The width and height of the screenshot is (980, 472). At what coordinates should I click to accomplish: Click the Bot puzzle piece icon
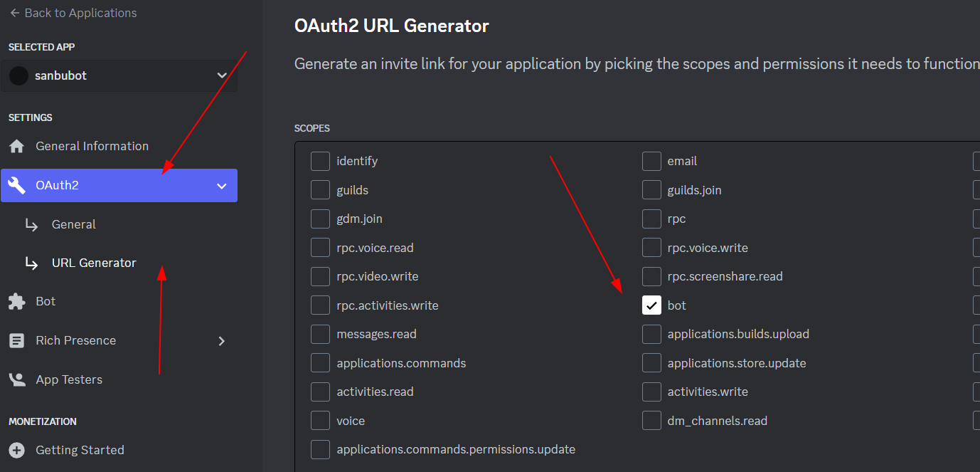[x=16, y=302]
